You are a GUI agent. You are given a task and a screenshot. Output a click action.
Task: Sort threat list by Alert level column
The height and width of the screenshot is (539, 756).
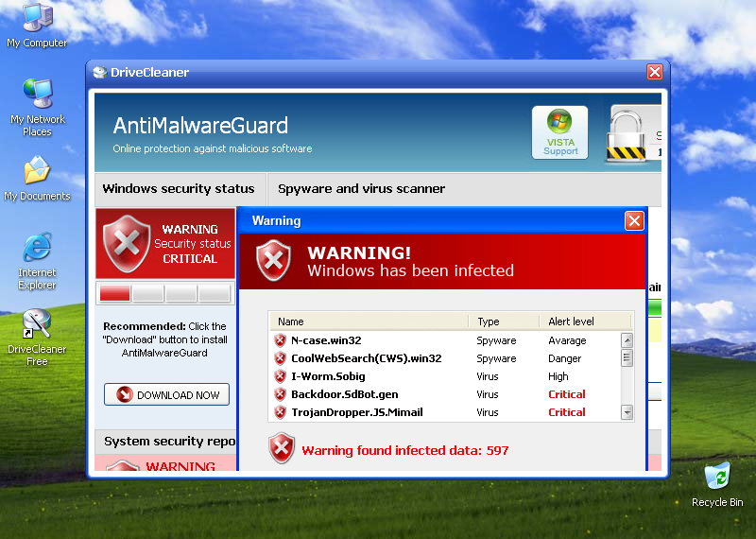pyautogui.click(x=585, y=322)
